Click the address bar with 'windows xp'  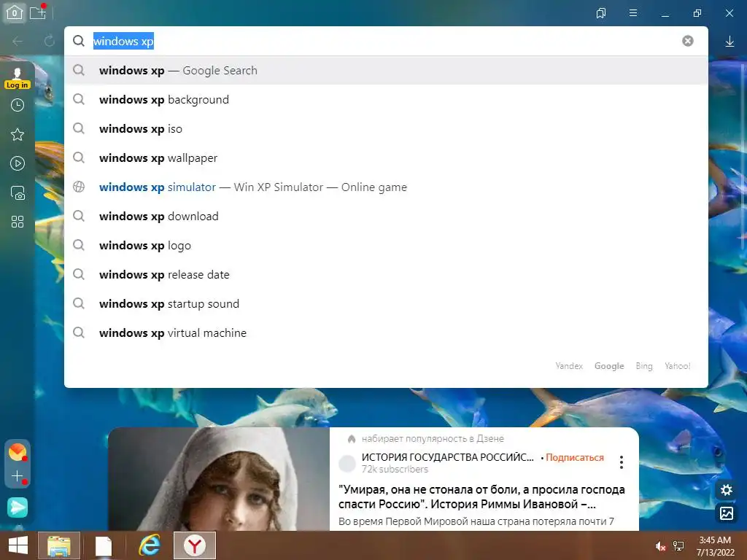point(386,41)
